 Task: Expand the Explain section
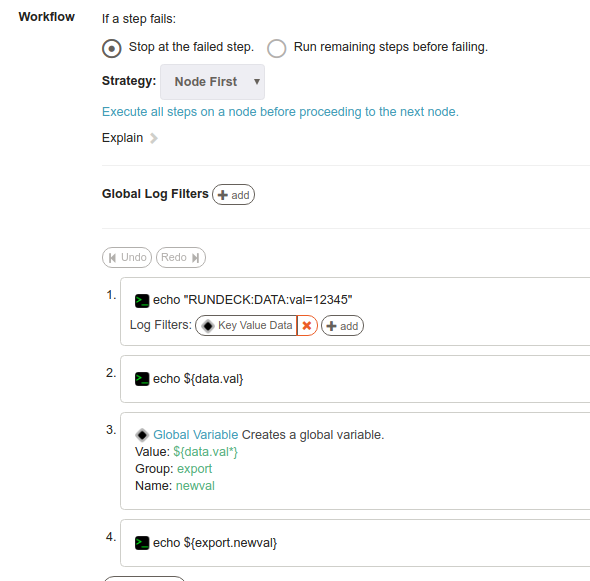129,138
